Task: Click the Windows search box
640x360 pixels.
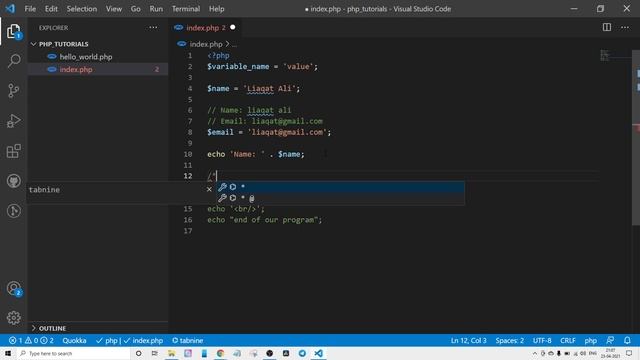Action: coord(73,353)
